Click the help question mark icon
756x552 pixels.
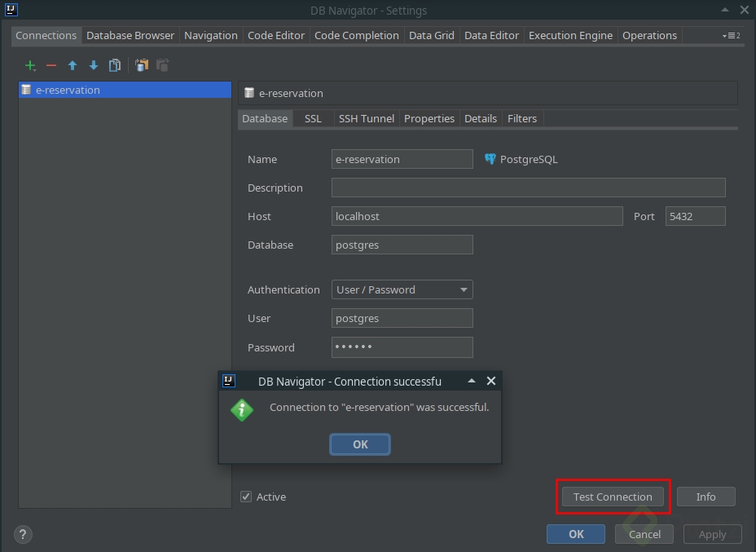(23, 534)
